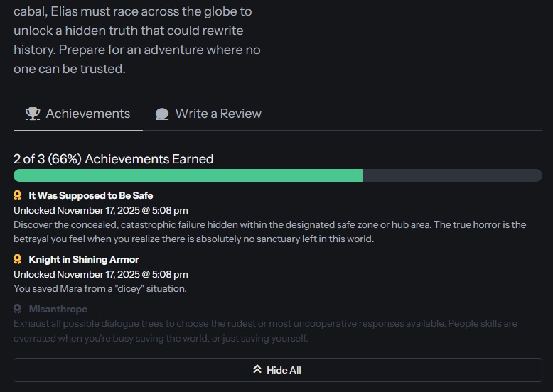Click the double chevron up icon

[257, 370]
